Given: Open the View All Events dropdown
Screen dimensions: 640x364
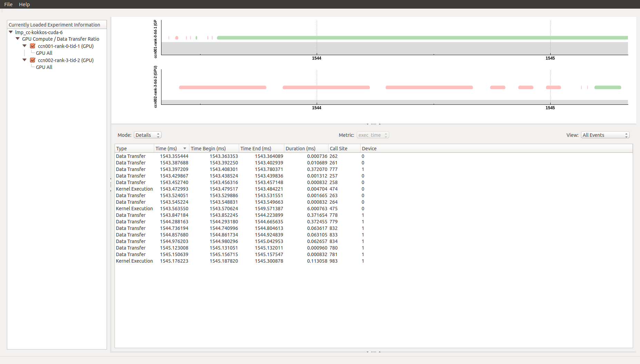Looking at the screenshot, I should pos(605,135).
